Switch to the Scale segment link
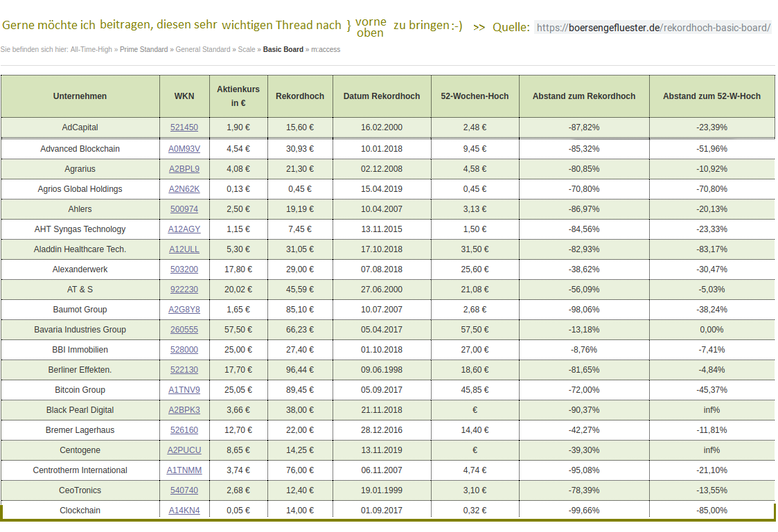This screenshot has height=532, width=778. (x=247, y=50)
